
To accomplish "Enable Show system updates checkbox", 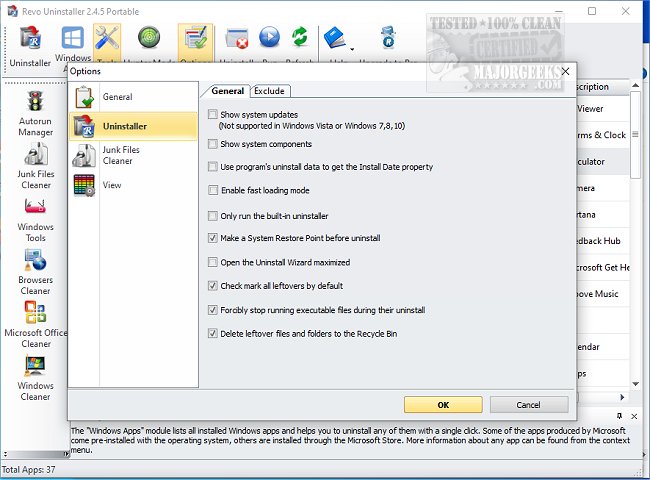I will tap(213, 114).
